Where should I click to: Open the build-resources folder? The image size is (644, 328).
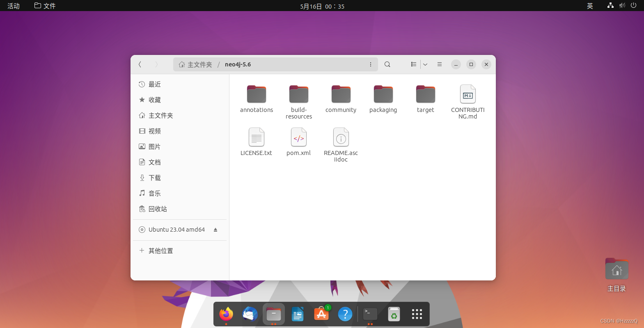(299, 102)
